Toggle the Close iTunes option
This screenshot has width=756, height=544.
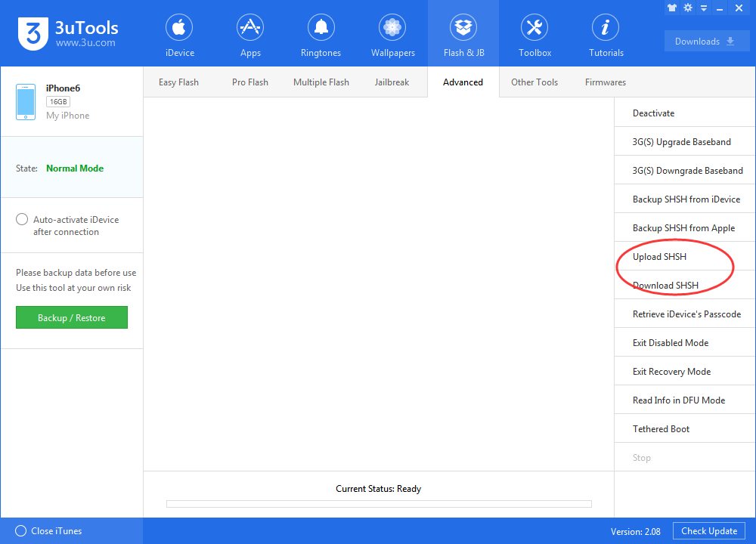click(x=20, y=530)
